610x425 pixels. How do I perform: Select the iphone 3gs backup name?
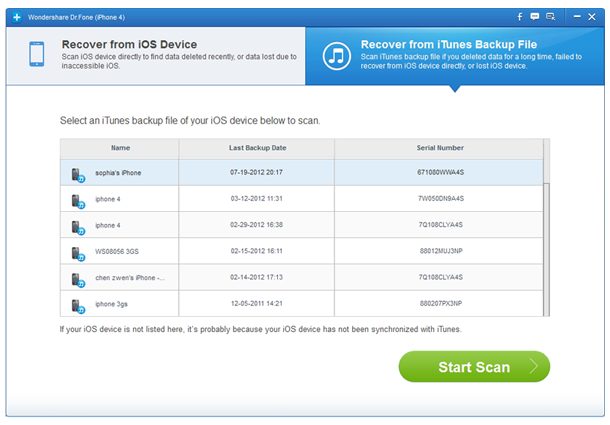pyautogui.click(x=111, y=304)
